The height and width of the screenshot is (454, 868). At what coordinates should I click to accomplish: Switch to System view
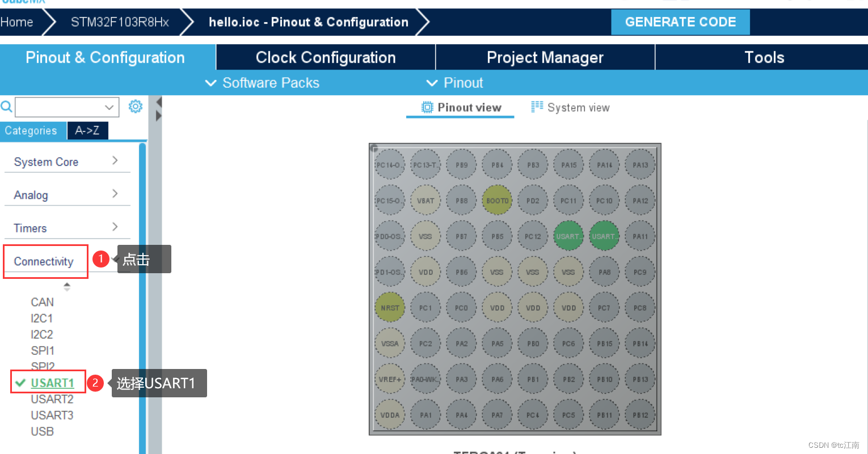click(x=570, y=108)
